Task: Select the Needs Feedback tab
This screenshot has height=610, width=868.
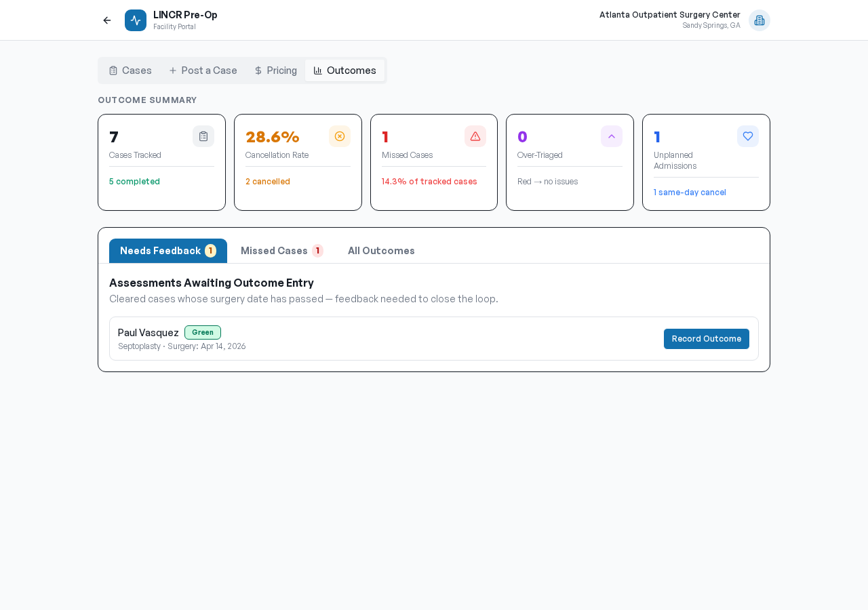Action: pos(167,251)
